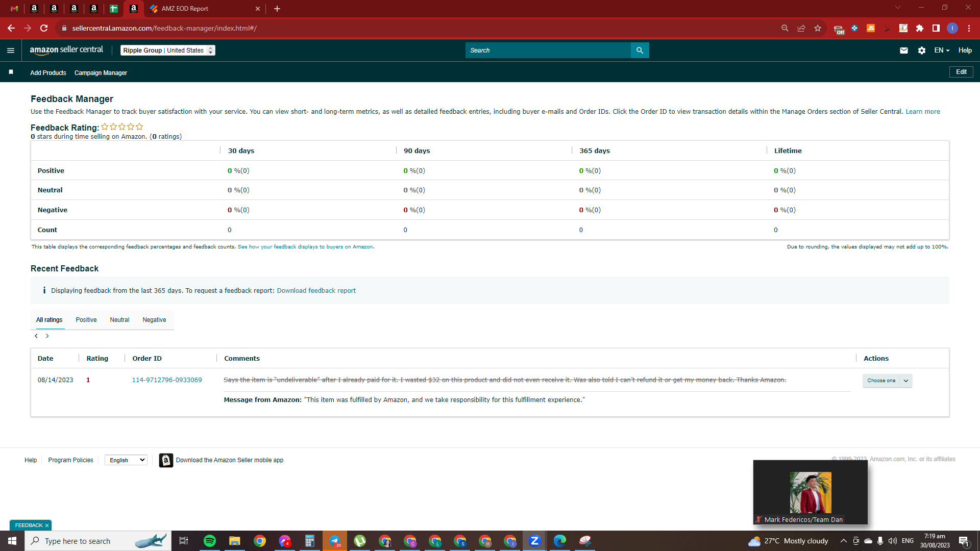Open Add Products in the navigation bar
The width and height of the screenshot is (980, 551).
point(48,73)
